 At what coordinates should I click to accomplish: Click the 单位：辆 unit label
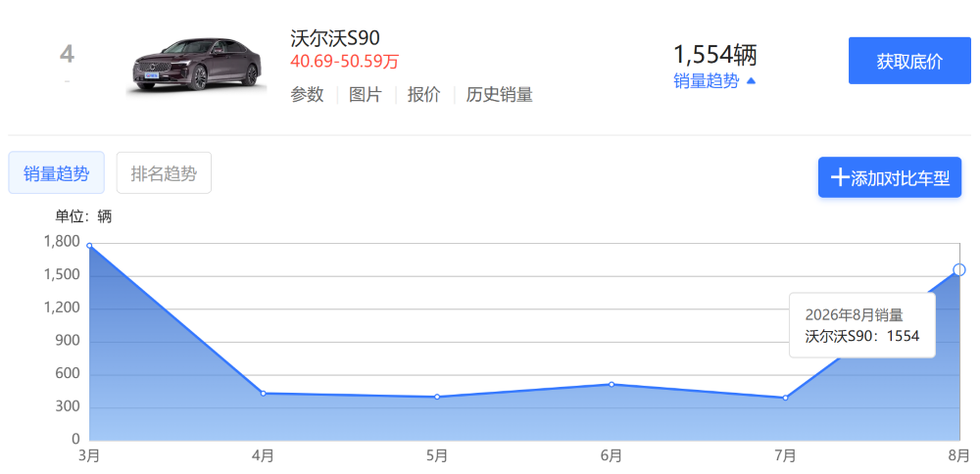(x=83, y=216)
